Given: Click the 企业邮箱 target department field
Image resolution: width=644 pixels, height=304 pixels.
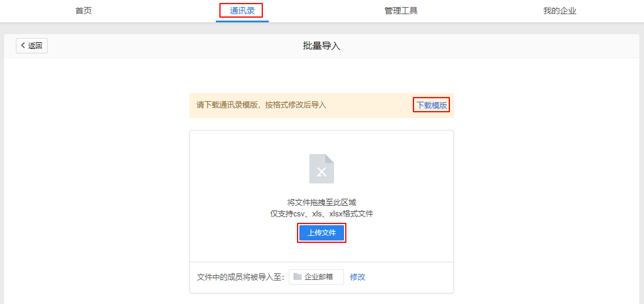Looking at the screenshot, I should [x=316, y=277].
